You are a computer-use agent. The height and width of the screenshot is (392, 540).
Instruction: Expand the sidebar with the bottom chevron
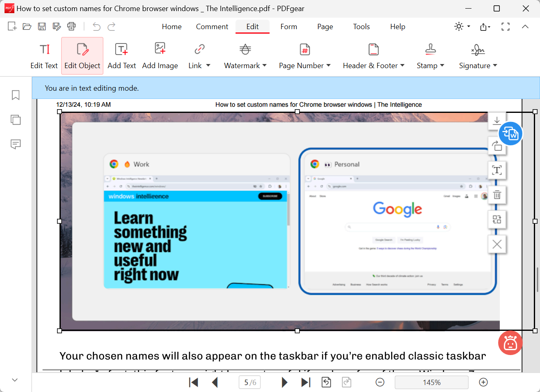tap(15, 380)
